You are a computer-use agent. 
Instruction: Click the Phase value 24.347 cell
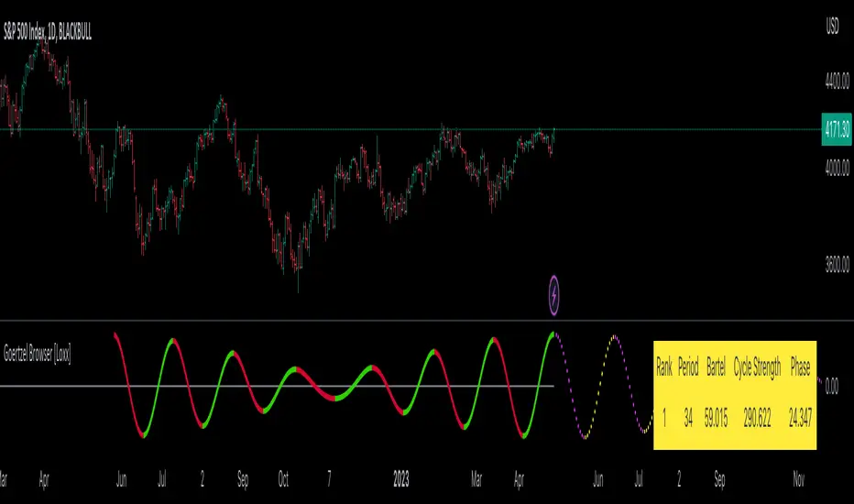(800, 419)
